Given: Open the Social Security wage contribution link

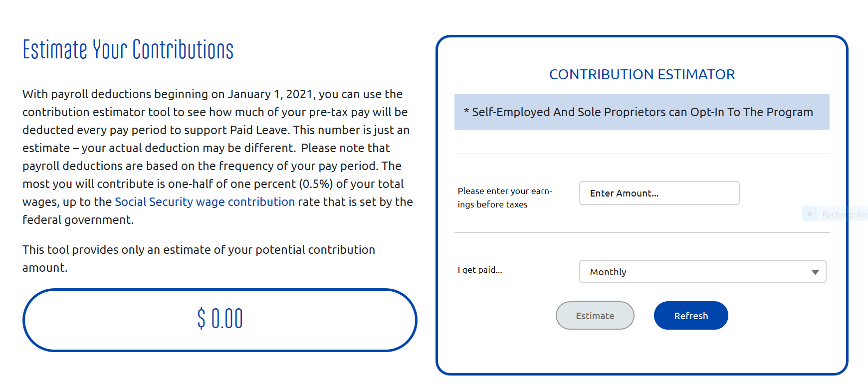Looking at the screenshot, I should (205, 202).
